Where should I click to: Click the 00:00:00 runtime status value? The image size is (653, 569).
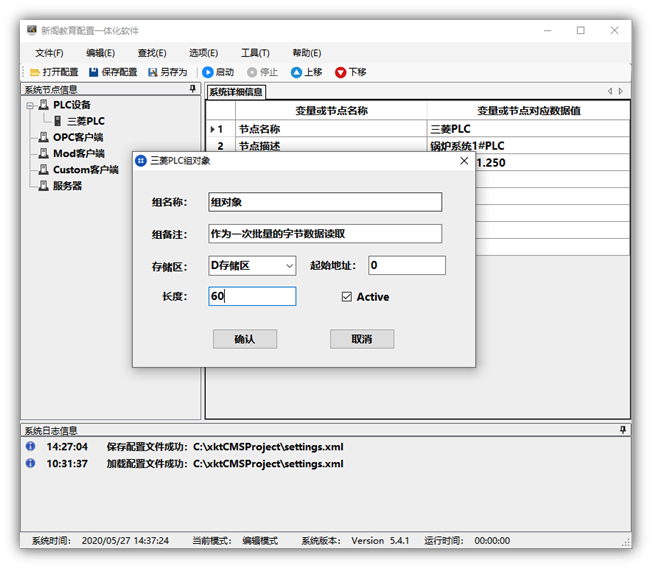(x=492, y=541)
